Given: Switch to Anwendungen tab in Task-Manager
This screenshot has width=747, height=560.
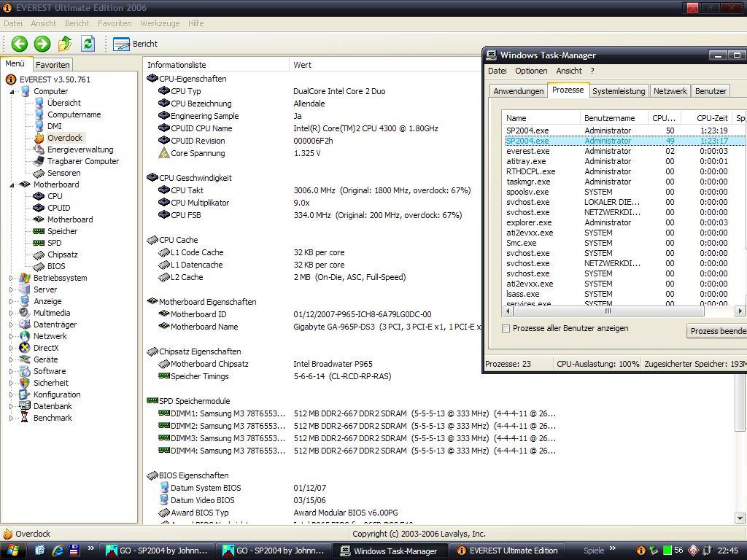Looking at the screenshot, I should click(519, 91).
